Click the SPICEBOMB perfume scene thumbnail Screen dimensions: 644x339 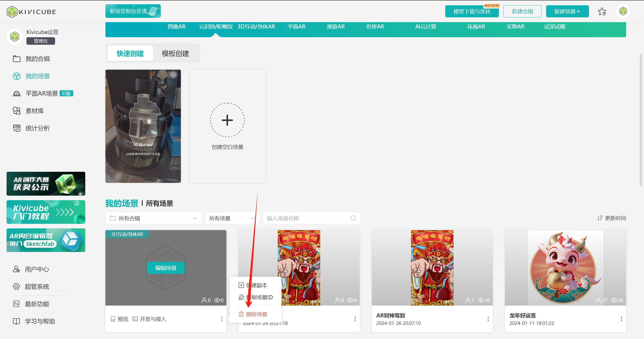143,126
